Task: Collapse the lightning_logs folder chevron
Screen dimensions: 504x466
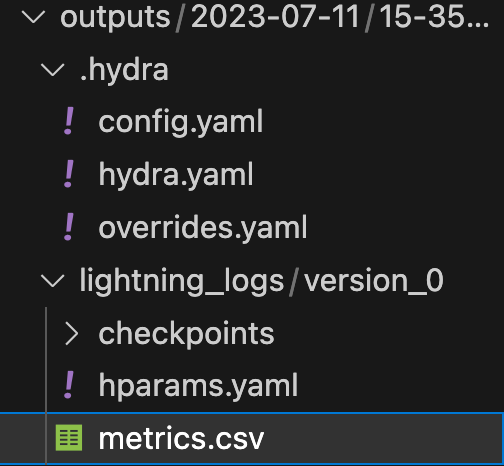Action: pos(53,281)
